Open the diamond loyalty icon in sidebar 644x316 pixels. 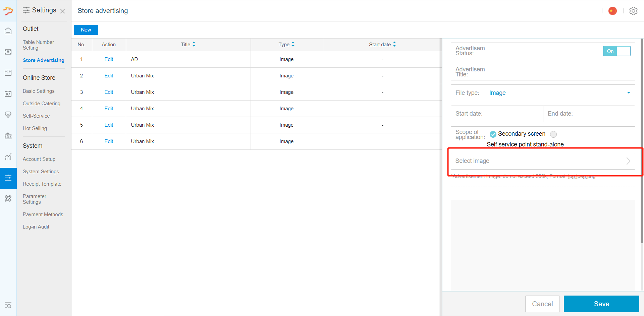pyautogui.click(x=8, y=115)
